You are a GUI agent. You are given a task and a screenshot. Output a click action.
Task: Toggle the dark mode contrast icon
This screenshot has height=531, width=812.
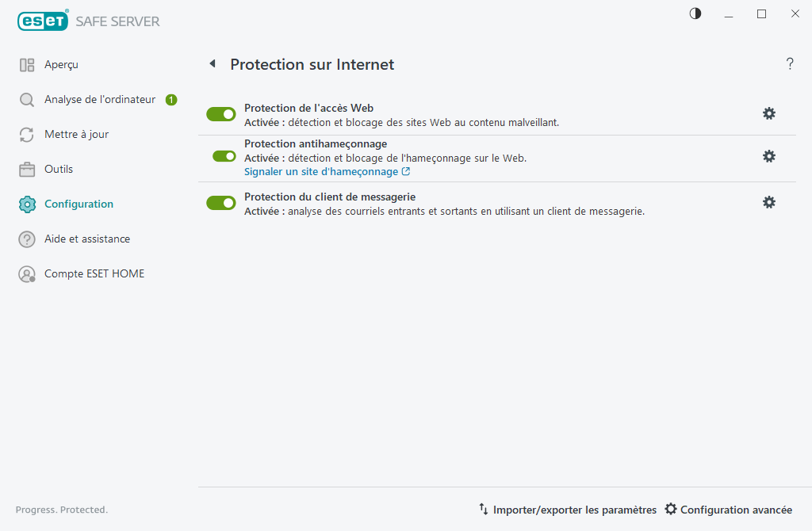(x=695, y=13)
